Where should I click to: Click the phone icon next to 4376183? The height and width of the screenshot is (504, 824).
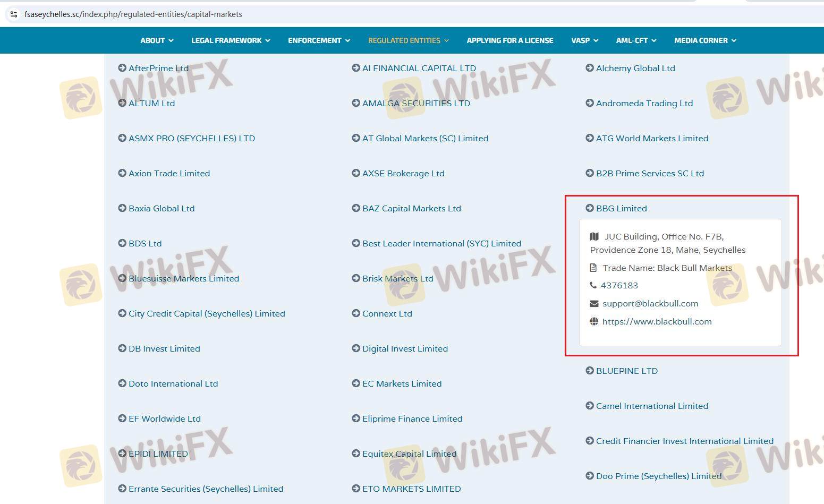[x=593, y=285]
